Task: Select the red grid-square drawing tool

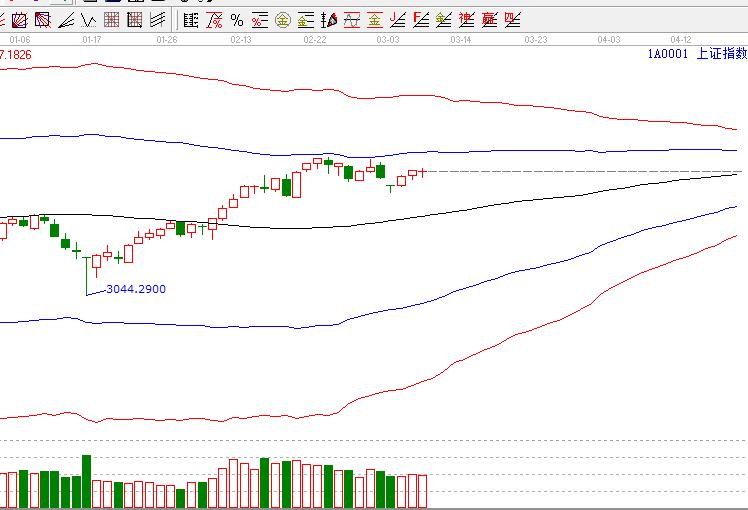Action: [x=112, y=19]
